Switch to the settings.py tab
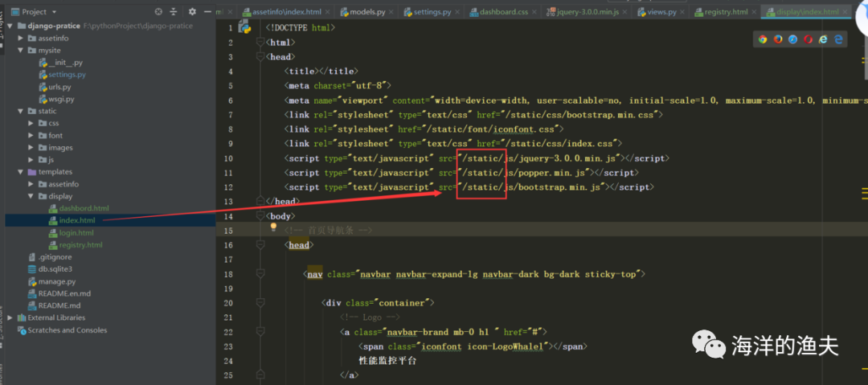Viewport: 868px width, 385px height. (433, 11)
